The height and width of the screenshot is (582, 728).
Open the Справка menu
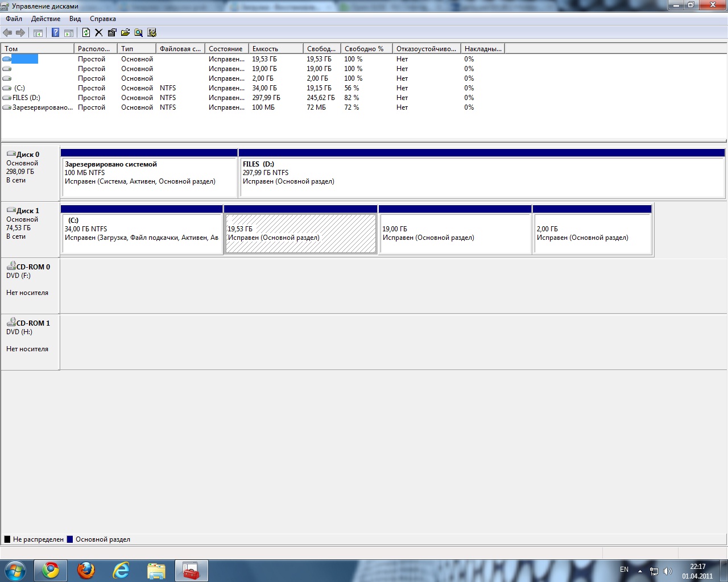(x=103, y=19)
